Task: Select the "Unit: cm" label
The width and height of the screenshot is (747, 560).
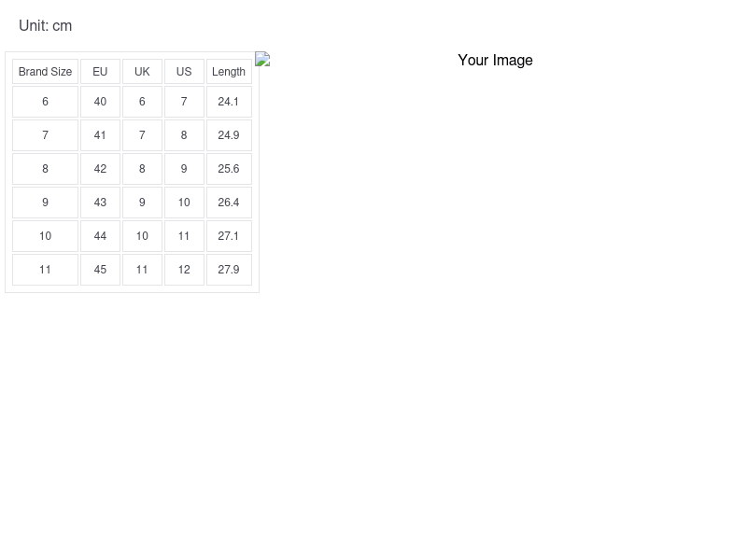Action: pos(45,26)
